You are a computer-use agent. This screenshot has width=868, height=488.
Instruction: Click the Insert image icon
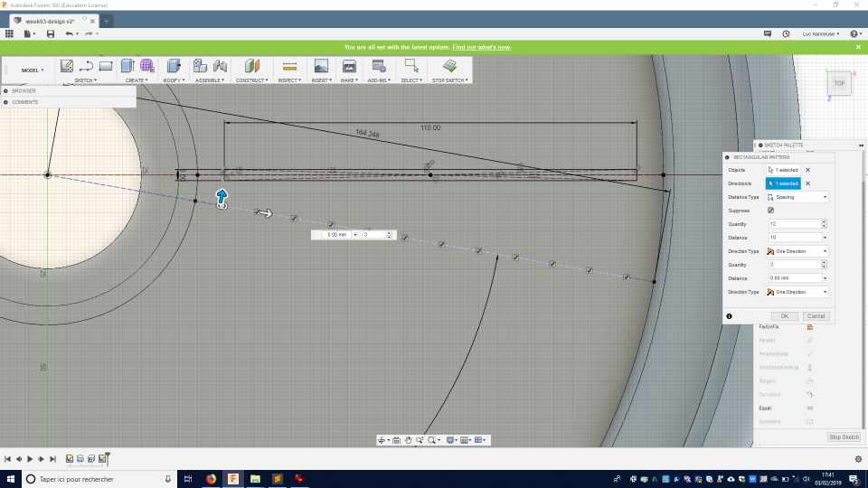click(x=321, y=66)
